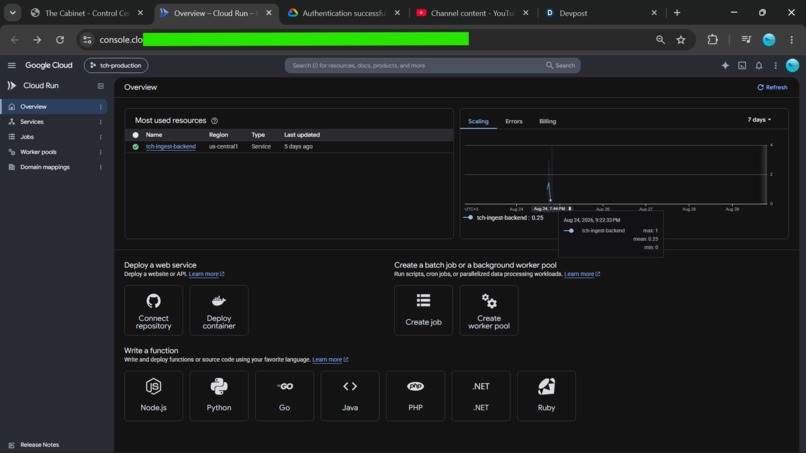Switch to the Scaling tab

pos(478,121)
